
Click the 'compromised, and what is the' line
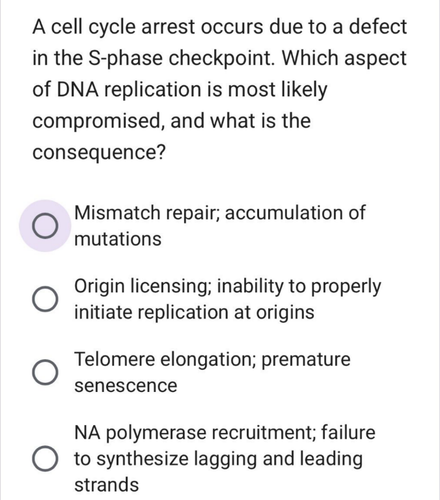pyautogui.click(x=172, y=121)
